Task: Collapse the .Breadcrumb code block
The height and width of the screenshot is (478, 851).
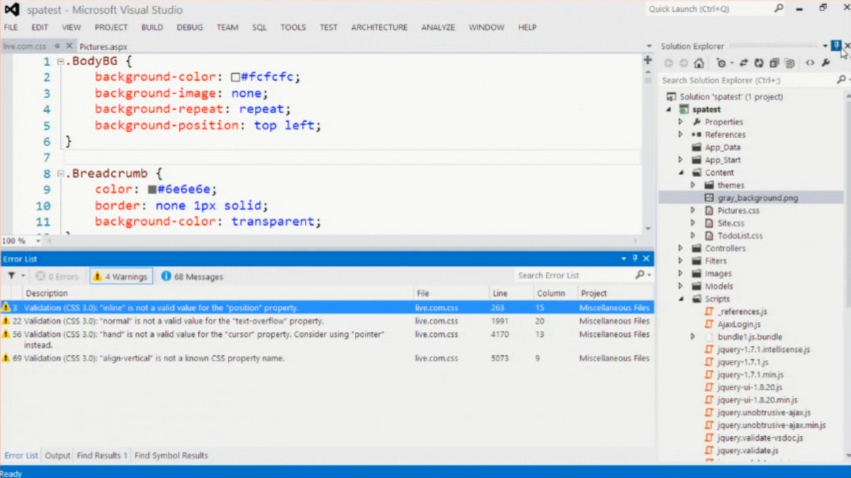Action: pyautogui.click(x=61, y=174)
